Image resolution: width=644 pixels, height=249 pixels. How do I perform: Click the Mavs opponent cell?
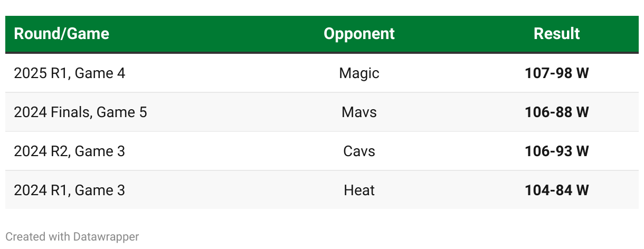[x=359, y=112]
